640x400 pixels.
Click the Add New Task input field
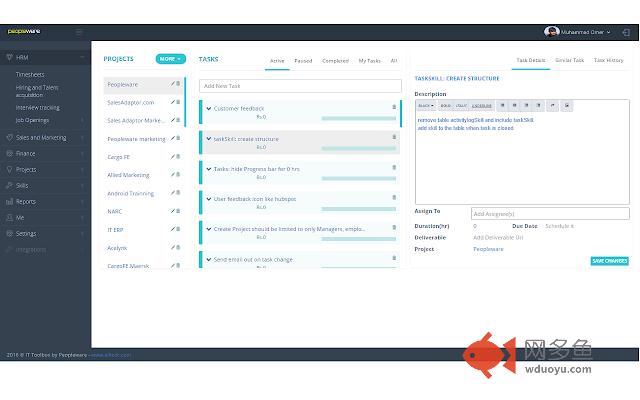pos(298,86)
